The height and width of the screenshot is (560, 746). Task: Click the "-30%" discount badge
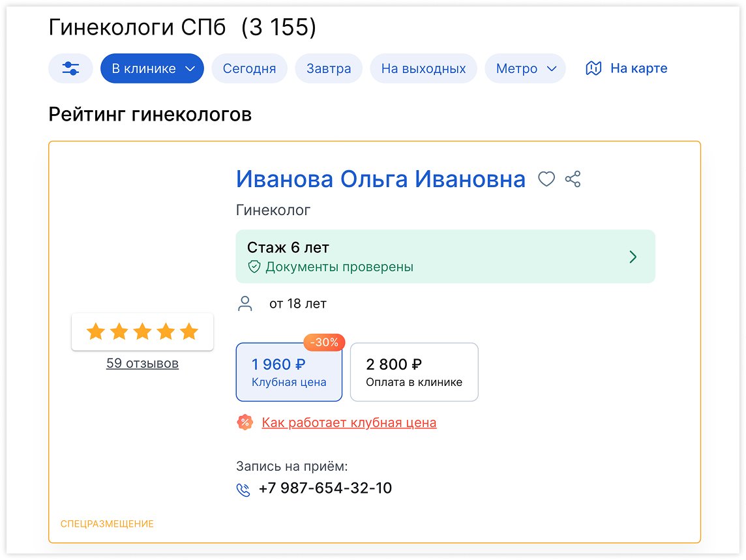point(324,342)
